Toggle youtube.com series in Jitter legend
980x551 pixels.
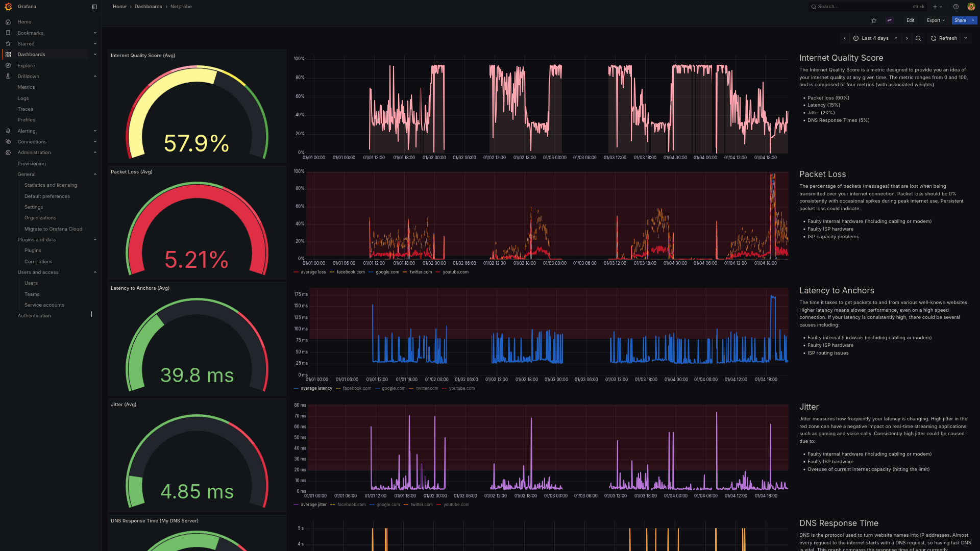pyautogui.click(x=453, y=505)
